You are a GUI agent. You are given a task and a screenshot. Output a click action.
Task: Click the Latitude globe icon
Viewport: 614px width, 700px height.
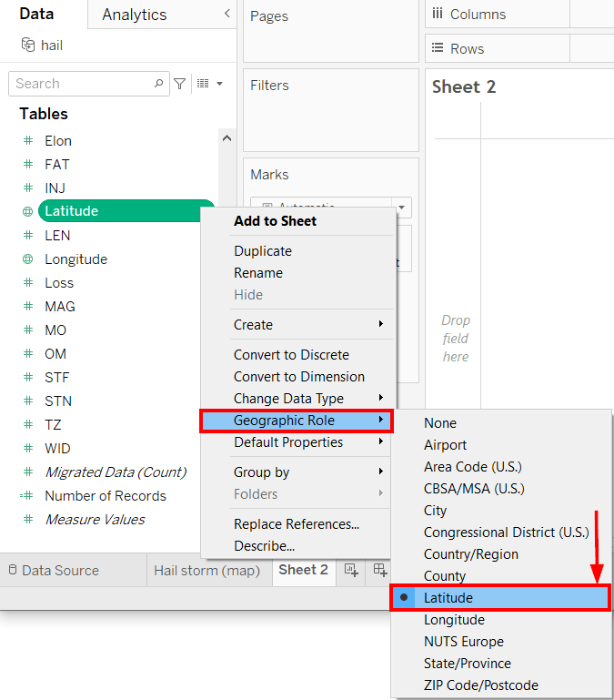click(x=27, y=211)
